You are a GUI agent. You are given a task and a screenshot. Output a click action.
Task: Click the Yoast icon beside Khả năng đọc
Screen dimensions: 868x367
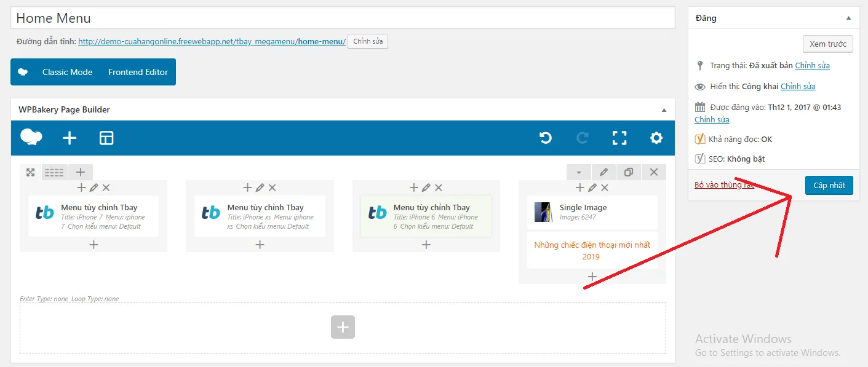[699, 139]
